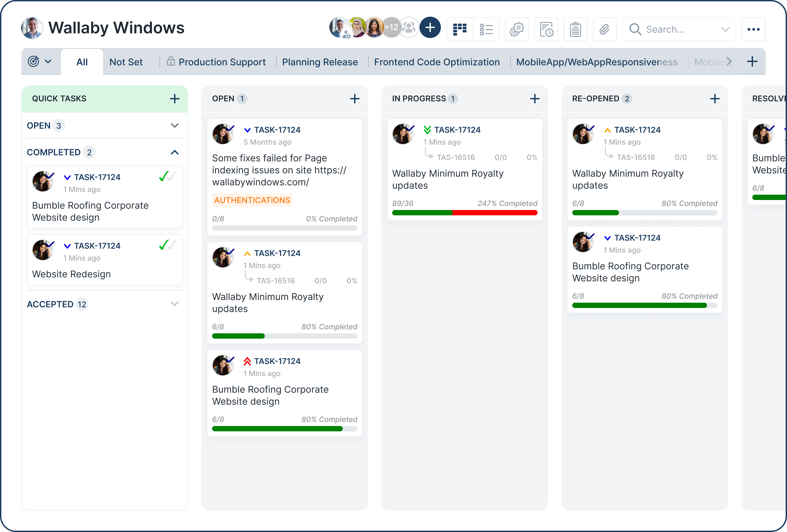Switch to the Planning Release tab
Screen dimensions: 787x532
tap(320, 62)
